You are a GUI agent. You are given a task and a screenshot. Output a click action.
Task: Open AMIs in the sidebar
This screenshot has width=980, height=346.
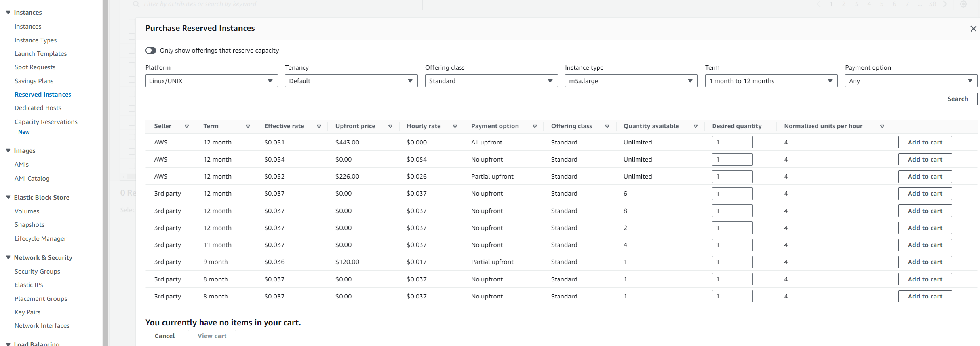pyautogui.click(x=21, y=164)
